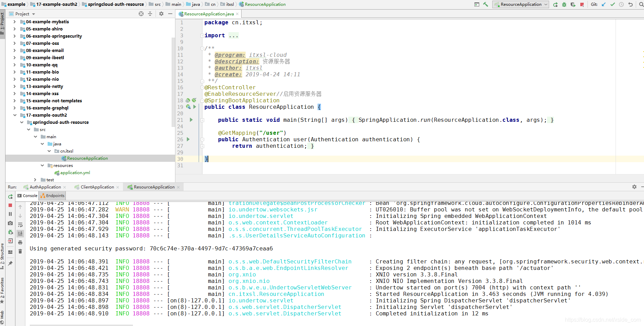644x326 pixels.
Task: Switch to the ClientApplication run tab
Action: coord(97,187)
